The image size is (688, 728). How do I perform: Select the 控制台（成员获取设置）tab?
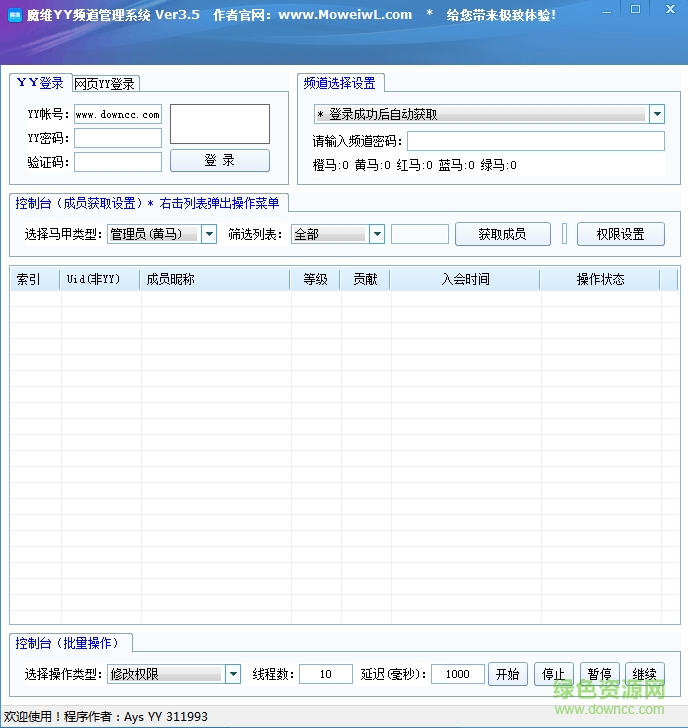click(149, 203)
